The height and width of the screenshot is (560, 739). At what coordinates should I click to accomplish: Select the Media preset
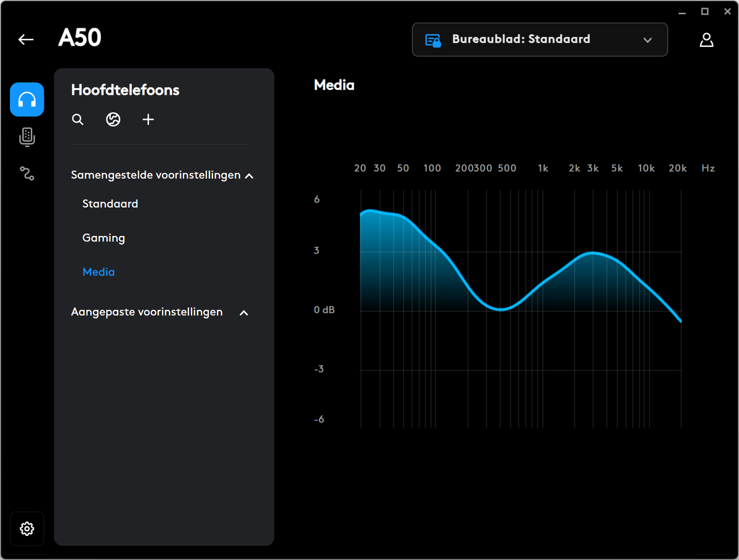click(x=99, y=272)
